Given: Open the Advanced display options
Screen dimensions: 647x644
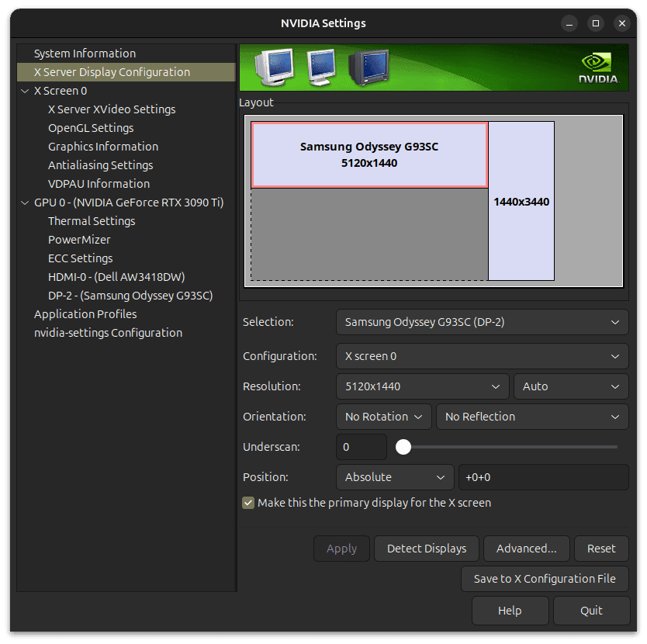Looking at the screenshot, I should [x=526, y=549].
